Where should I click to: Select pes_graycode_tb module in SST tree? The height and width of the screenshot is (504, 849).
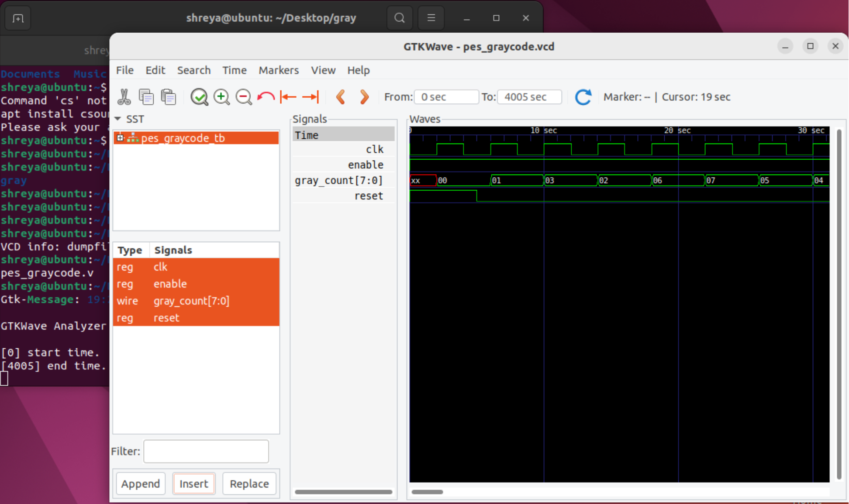point(183,138)
